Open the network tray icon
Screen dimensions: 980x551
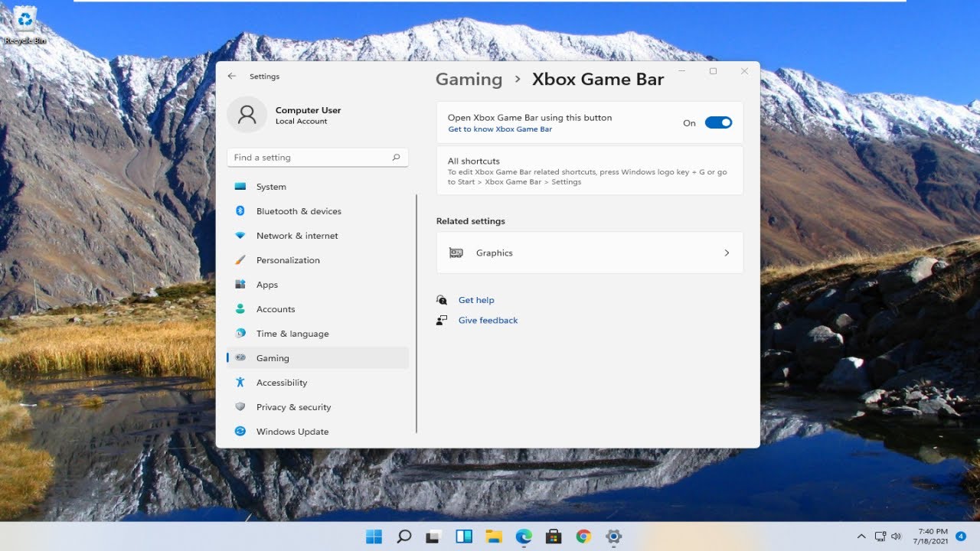[x=880, y=536]
